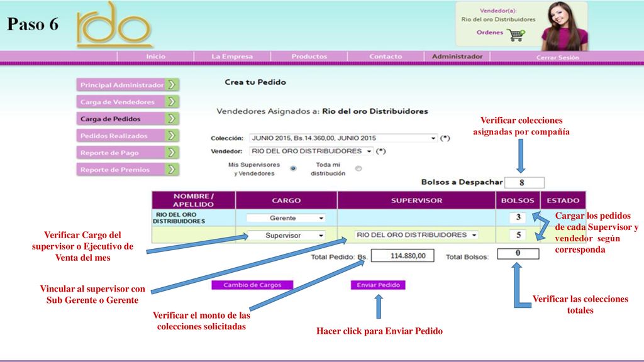644x362 pixels.
Task: Click Bolsos field in Gerente row
Action: coord(518,217)
